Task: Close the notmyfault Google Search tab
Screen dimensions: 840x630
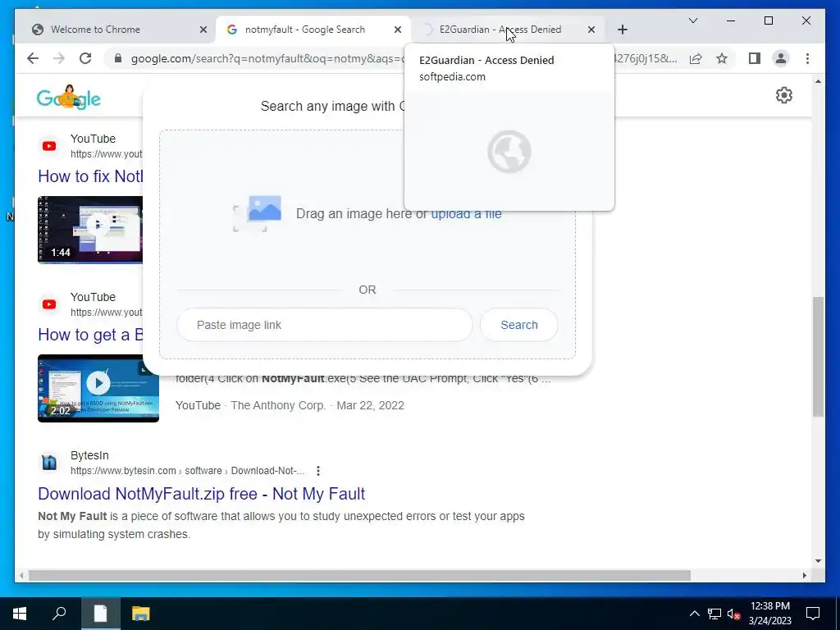Action: 398,30
